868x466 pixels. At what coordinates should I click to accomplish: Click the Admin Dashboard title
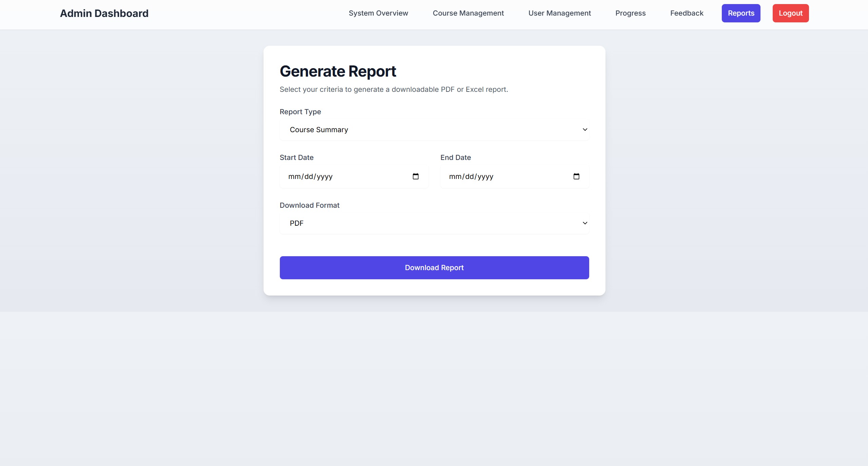click(x=104, y=13)
